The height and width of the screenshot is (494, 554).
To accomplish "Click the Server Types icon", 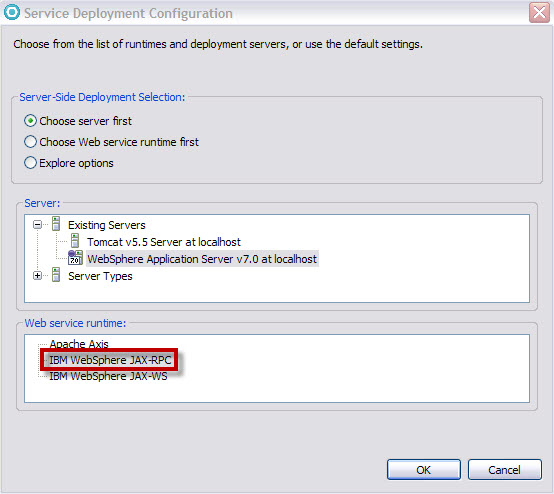I will 56,275.
